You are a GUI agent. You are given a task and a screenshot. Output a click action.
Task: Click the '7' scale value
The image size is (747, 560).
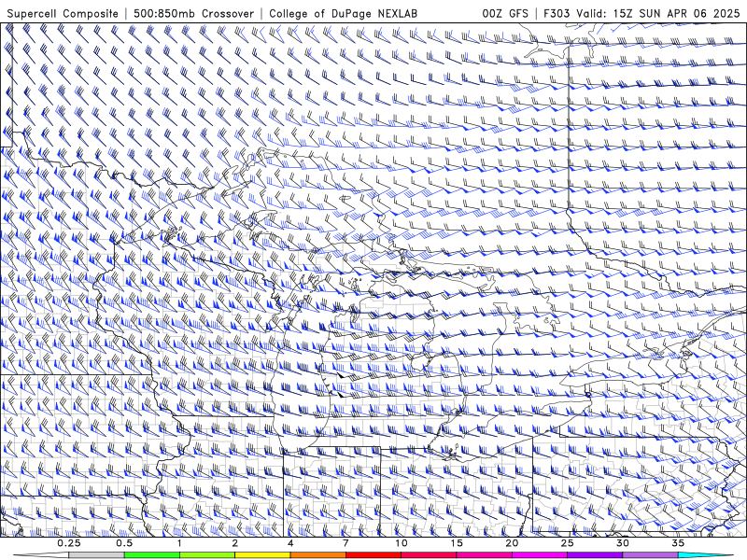click(x=345, y=543)
